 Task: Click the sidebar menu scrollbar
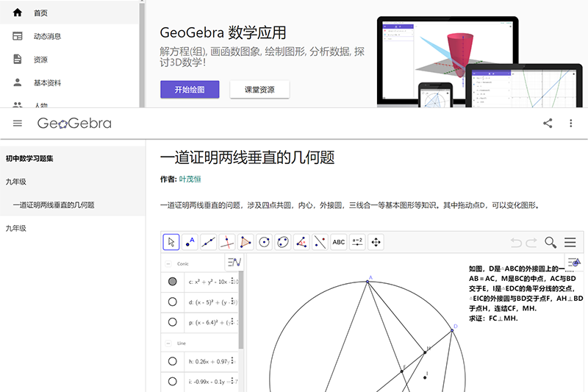click(x=142, y=54)
